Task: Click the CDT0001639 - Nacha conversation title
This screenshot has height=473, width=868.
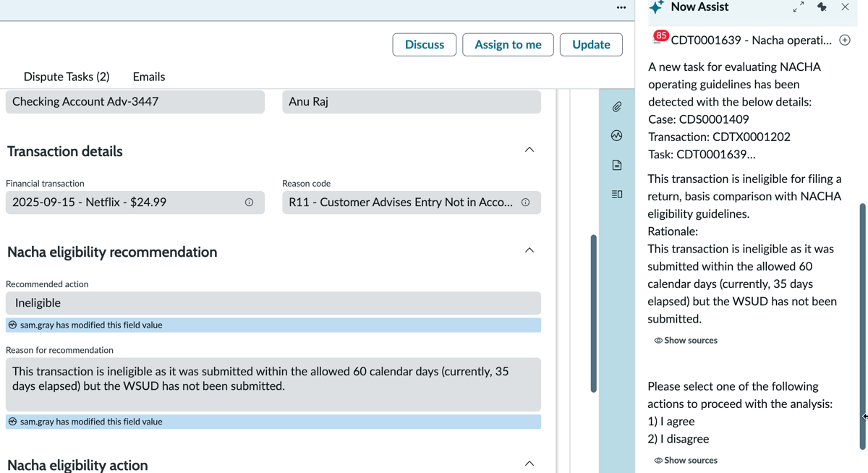Action: pos(751,41)
